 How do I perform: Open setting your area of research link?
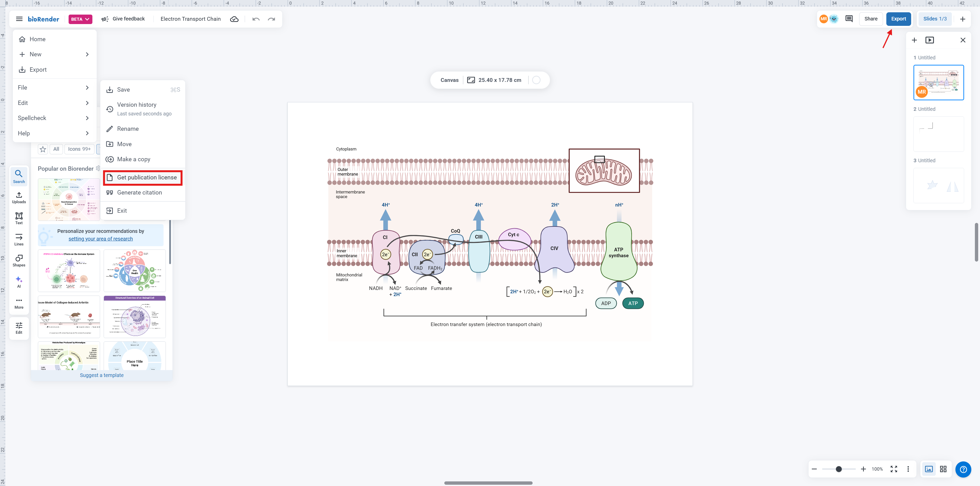point(100,239)
